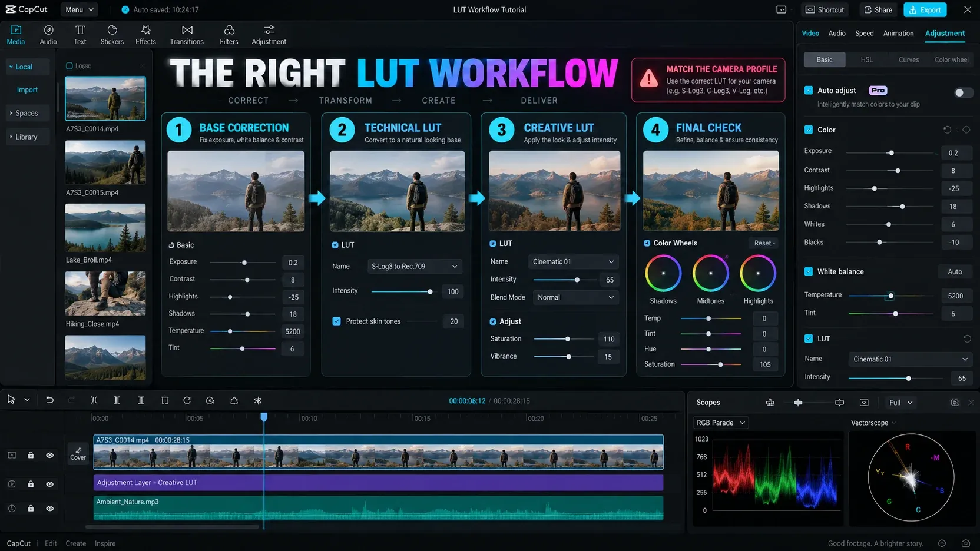Click the rotate icon in timeline toolbar
The image size is (980, 551).
pyautogui.click(x=187, y=400)
